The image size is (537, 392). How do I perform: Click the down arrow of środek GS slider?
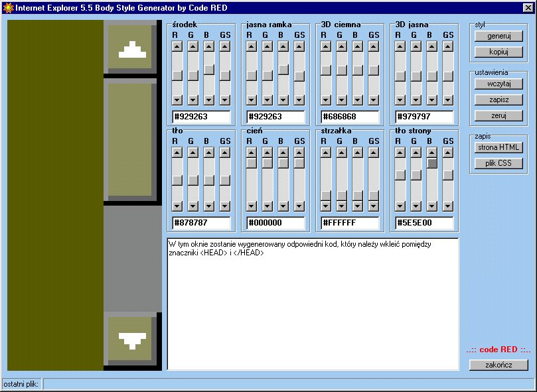225,100
